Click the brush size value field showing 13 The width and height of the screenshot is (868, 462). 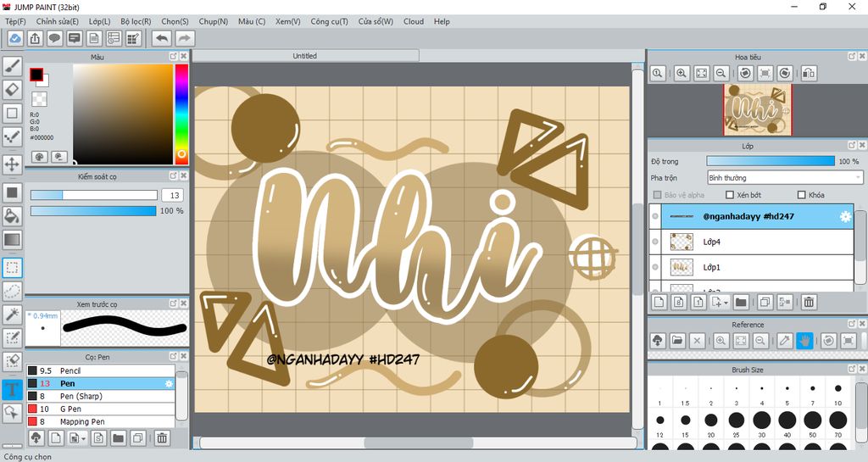[173, 195]
